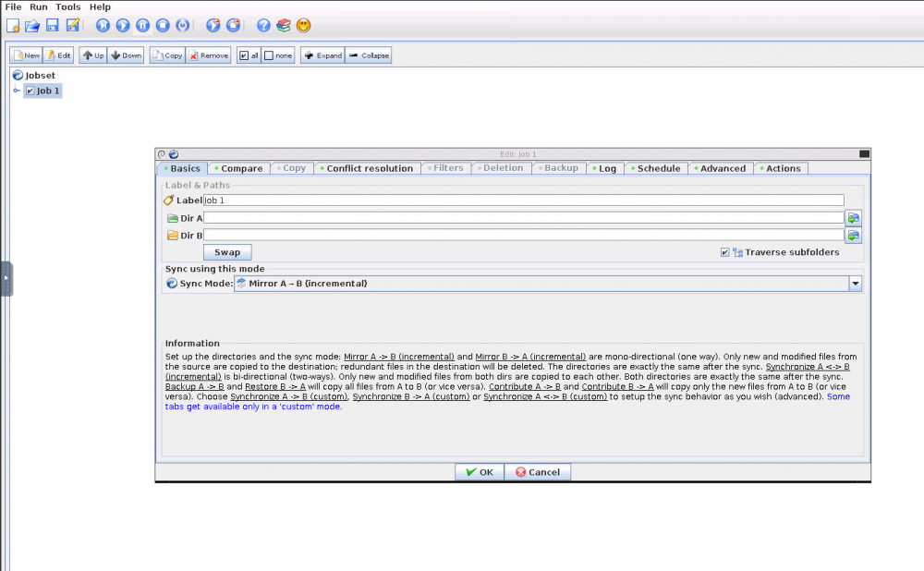Switch to the Actions tab
The width and height of the screenshot is (924, 571).
click(781, 168)
